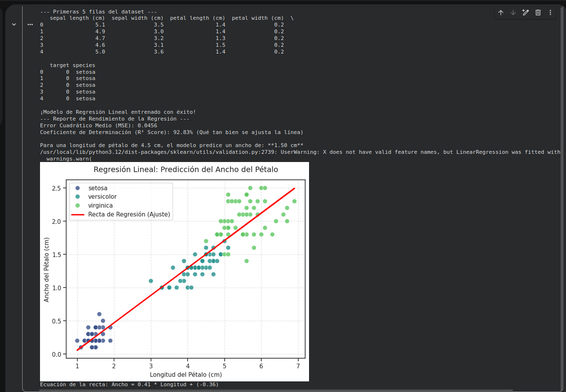Click the Ecuación de la recta text
The height and width of the screenshot is (392, 566).
point(129,384)
